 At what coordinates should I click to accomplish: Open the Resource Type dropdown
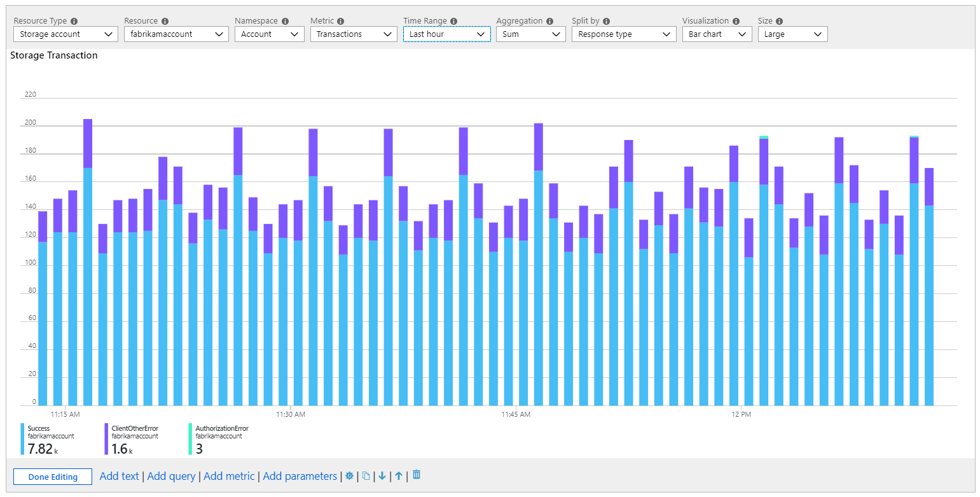coord(66,34)
